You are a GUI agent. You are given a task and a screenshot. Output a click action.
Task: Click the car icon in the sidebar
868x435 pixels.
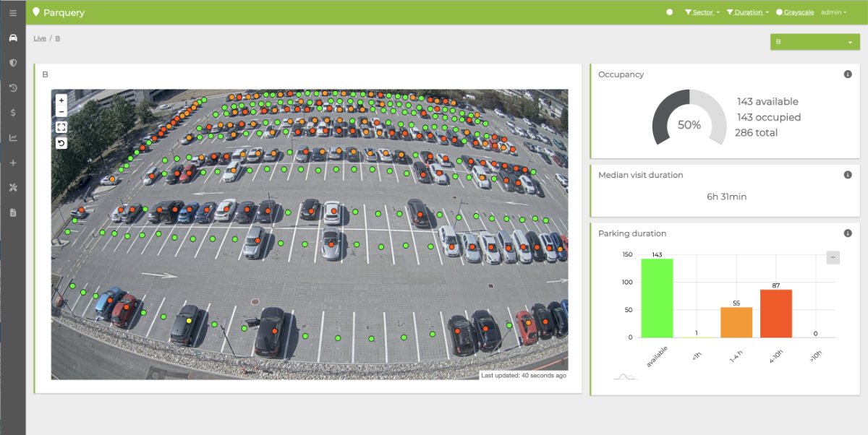(12, 38)
